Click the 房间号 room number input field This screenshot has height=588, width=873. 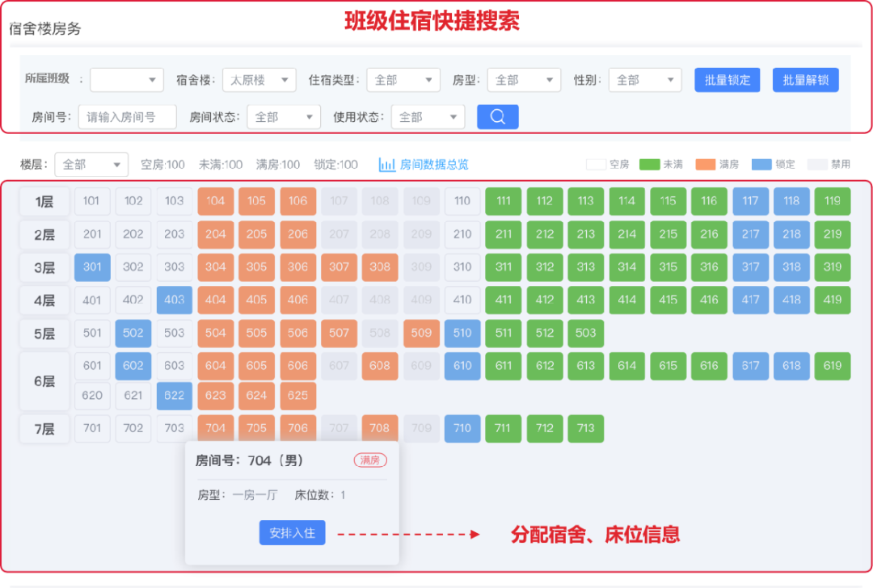(x=126, y=116)
